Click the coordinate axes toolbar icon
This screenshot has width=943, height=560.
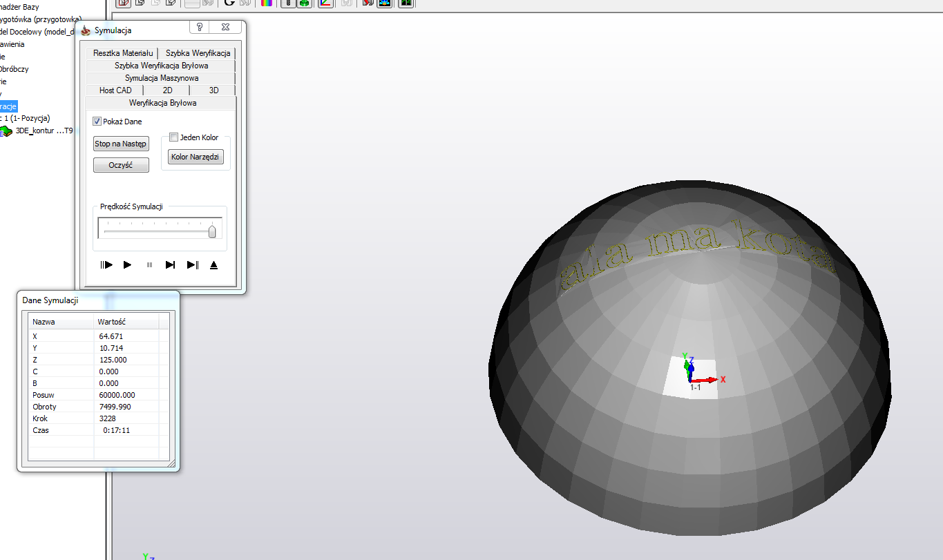point(326,3)
